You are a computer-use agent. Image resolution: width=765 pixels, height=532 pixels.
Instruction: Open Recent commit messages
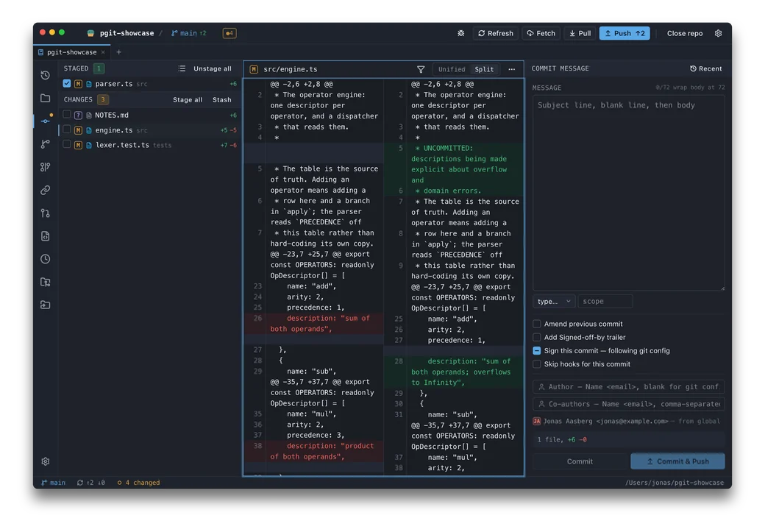(x=706, y=69)
